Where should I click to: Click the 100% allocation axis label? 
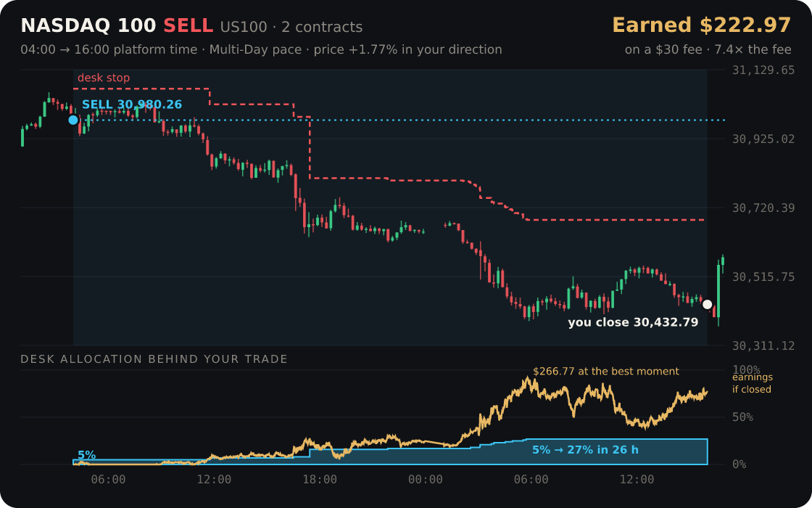click(746, 369)
